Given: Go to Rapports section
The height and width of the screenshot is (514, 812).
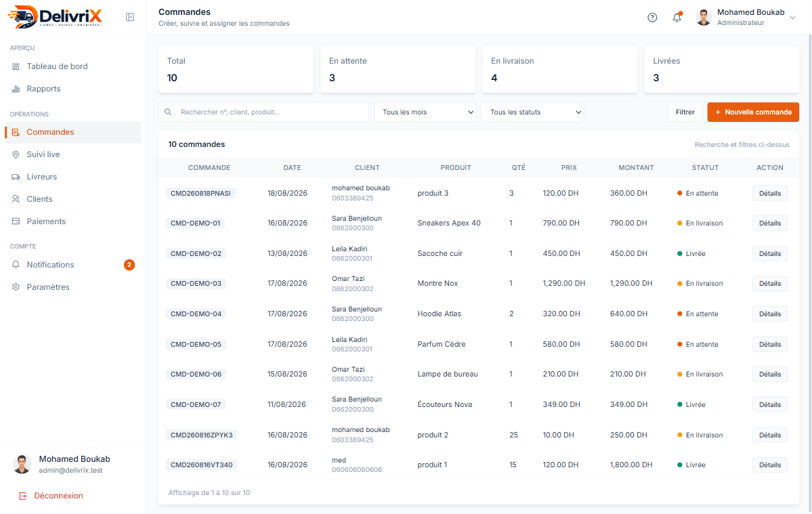Looking at the screenshot, I should pos(72,89).
